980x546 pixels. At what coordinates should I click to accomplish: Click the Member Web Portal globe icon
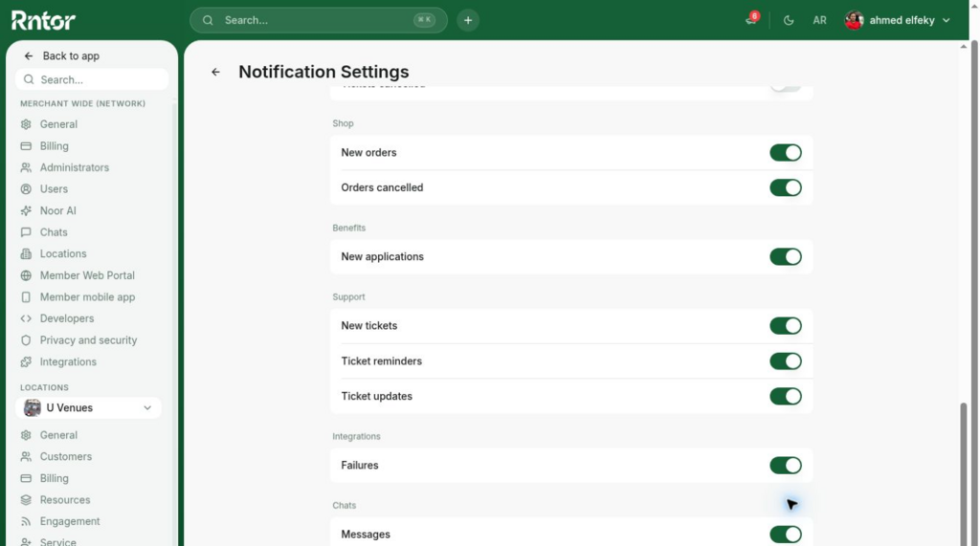(x=26, y=275)
